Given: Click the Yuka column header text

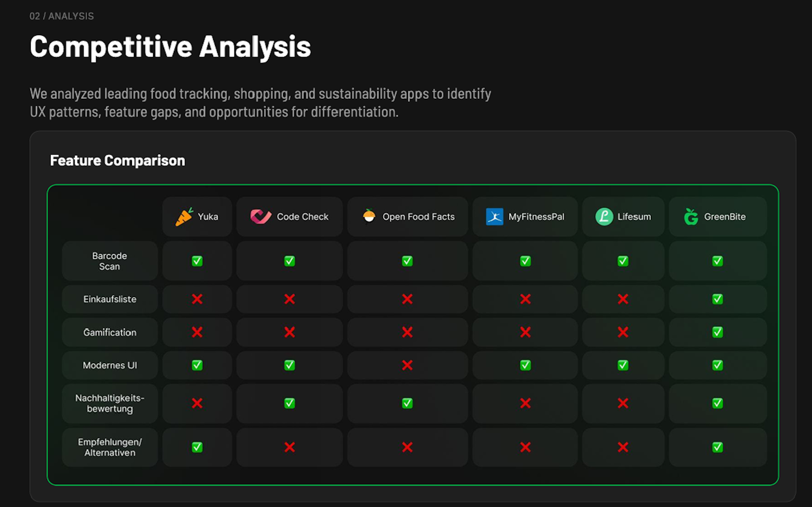Looking at the screenshot, I should [x=208, y=217].
